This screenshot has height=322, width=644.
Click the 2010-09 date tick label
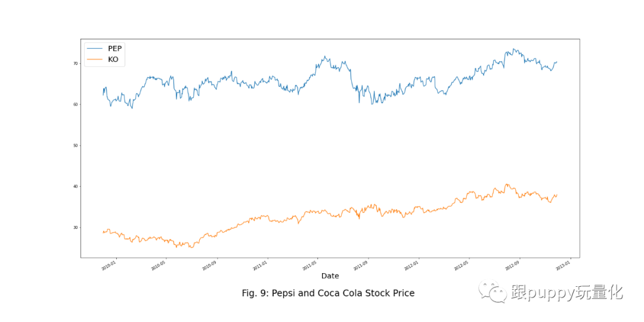pyautogui.click(x=209, y=264)
